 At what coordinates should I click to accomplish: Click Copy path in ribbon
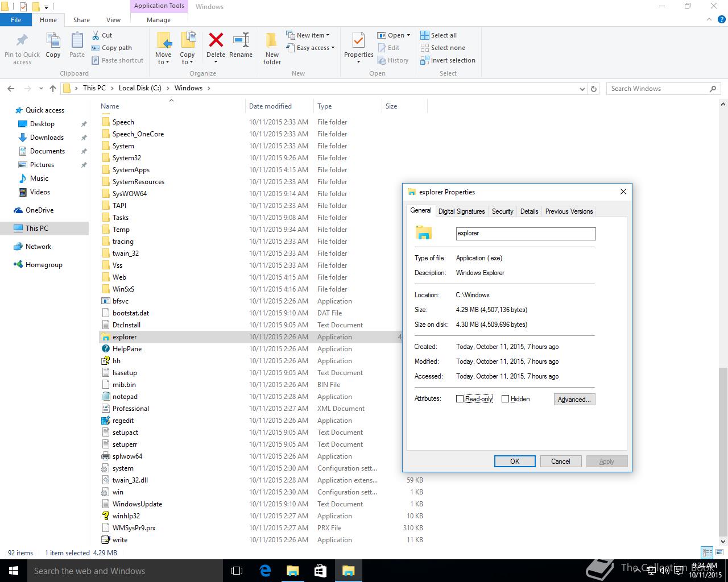click(x=112, y=48)
